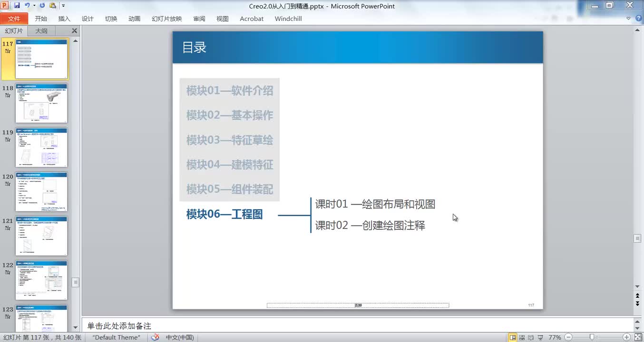Open the 文件 (File) tab
This screenshot has width=644, height=342.
click(14, 19)
